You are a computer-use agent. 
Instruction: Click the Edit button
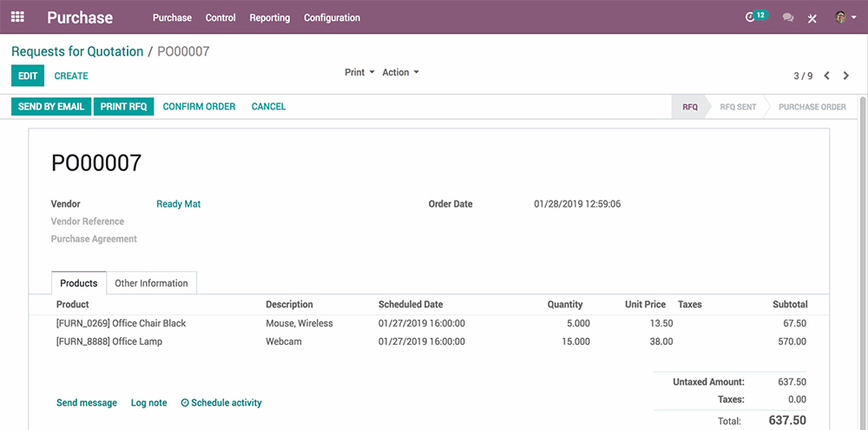[28, 76]
